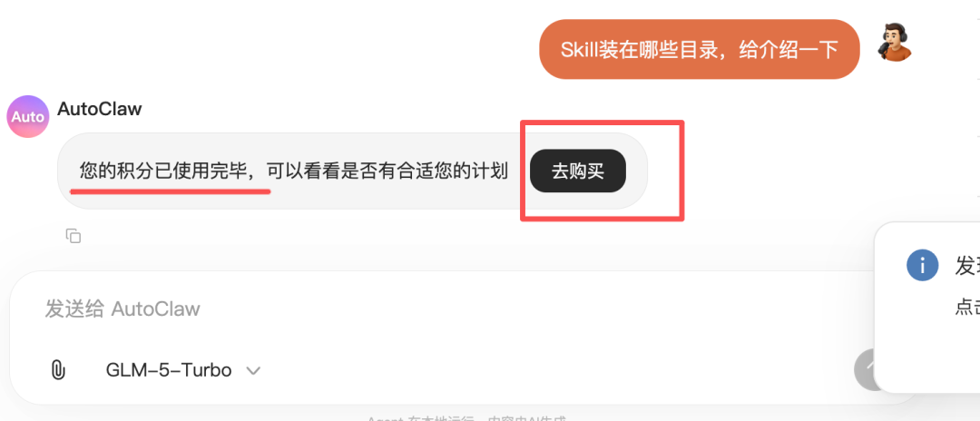Click the 点… text in the notification card
This screenshot has height=421, width=980.
tap(967, 306)
